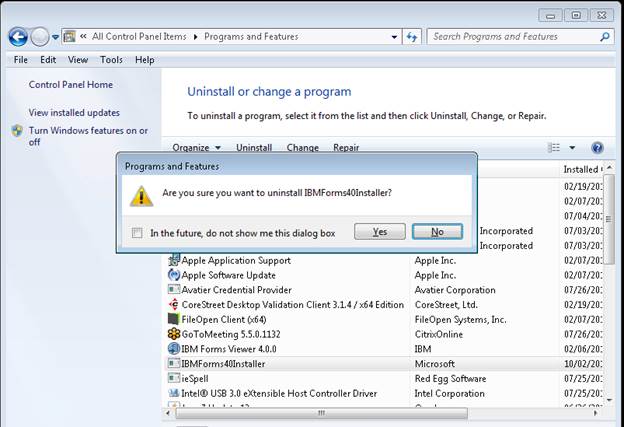This screenshot has width=624, height=427.
Task: Go to Control Panel Home
Action: pyautogui.click(x=70, y=84)
